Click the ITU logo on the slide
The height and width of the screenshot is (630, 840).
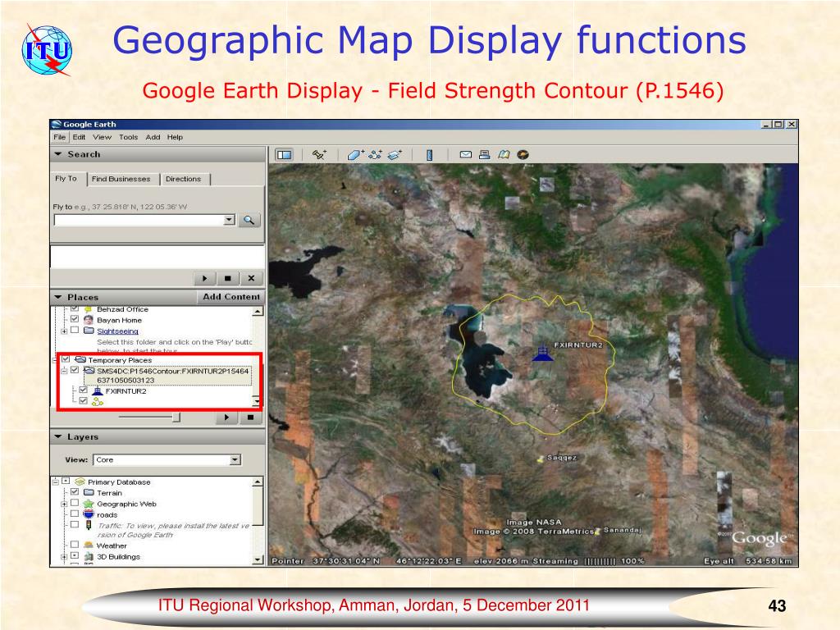tap(47, 50)
